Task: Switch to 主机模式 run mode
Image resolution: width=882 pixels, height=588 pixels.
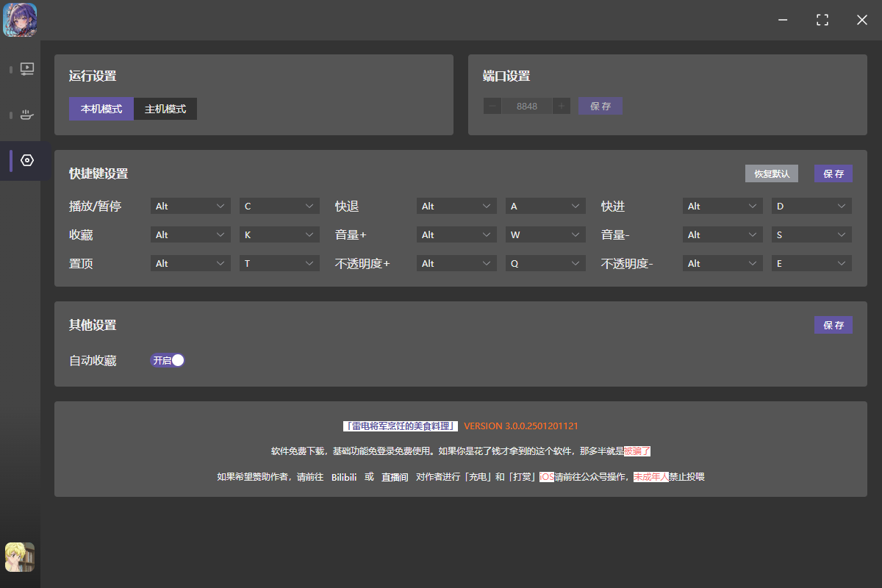Action: pos(165,109)
